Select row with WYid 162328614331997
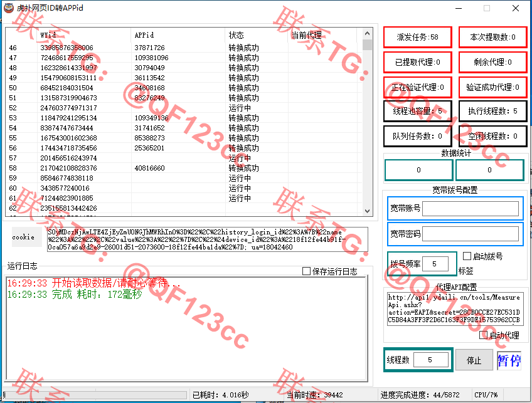 tap(184, 68)
